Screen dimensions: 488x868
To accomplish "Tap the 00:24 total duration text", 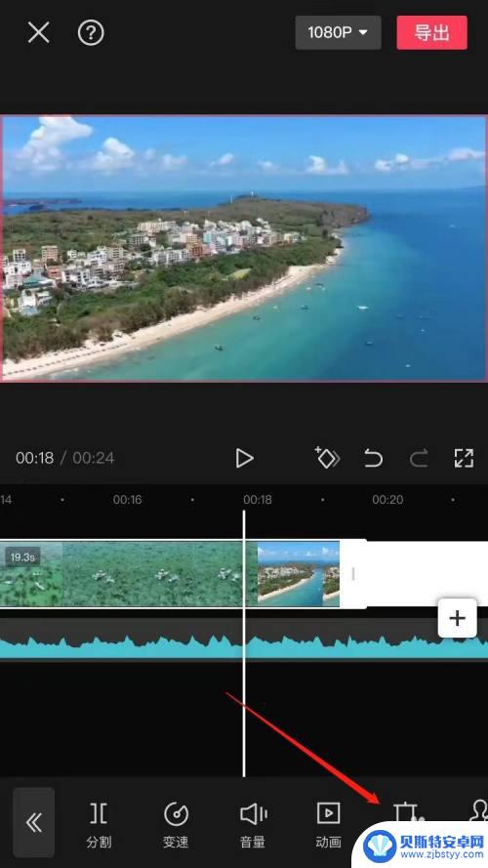I will (94, 458).
